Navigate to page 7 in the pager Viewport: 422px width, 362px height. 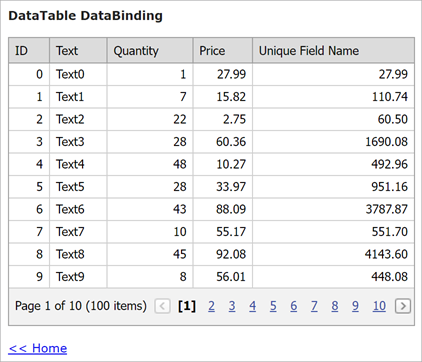point(314,306)
